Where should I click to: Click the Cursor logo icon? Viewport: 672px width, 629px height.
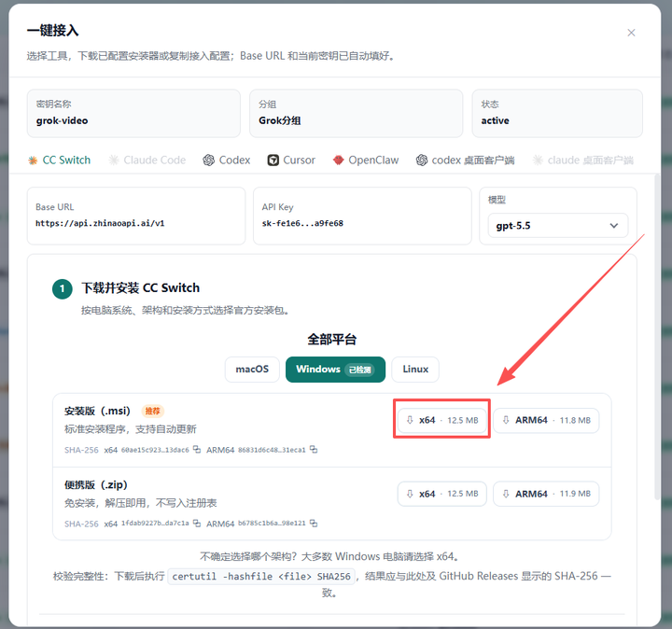273,161
